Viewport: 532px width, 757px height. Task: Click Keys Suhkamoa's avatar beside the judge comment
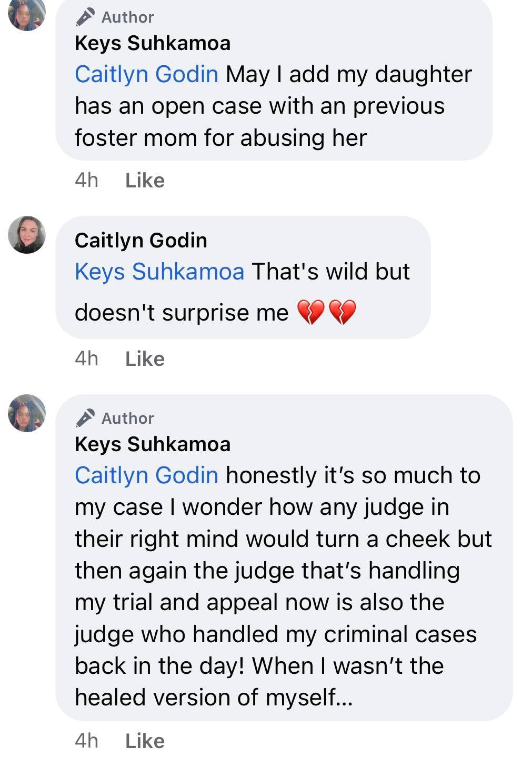tap(27, 413)
